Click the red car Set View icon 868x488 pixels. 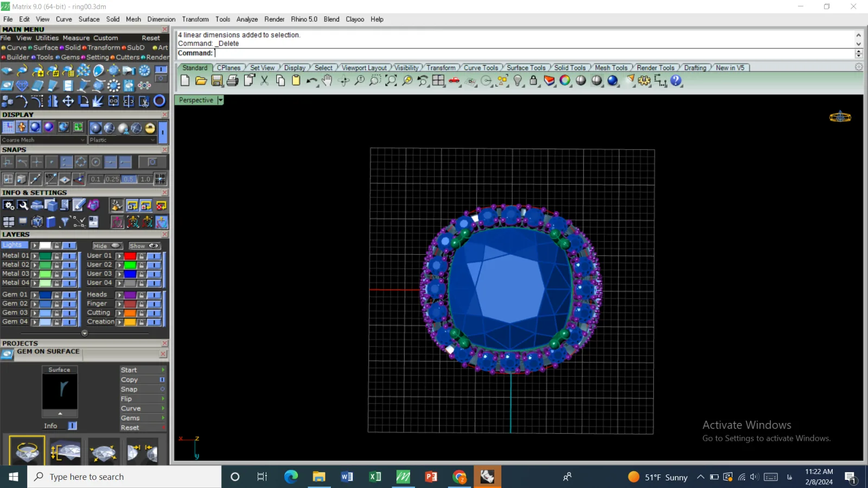pyautogui.click(x=454, y=81)
